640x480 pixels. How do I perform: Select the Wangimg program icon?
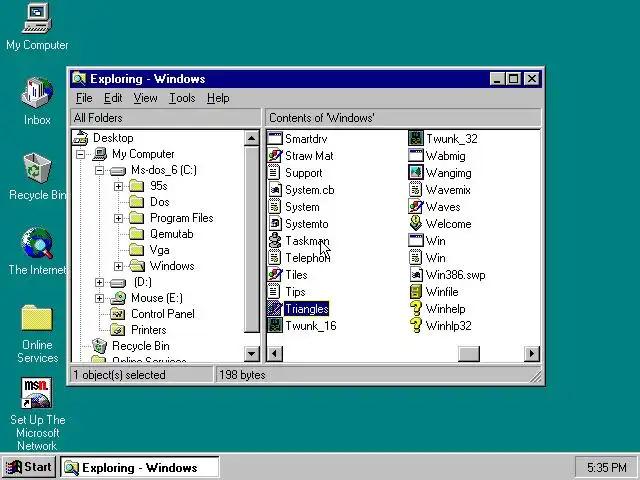tap(416, 173)
